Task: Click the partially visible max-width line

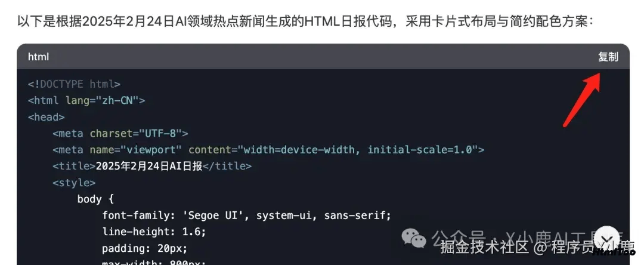Action: [154, 262]
